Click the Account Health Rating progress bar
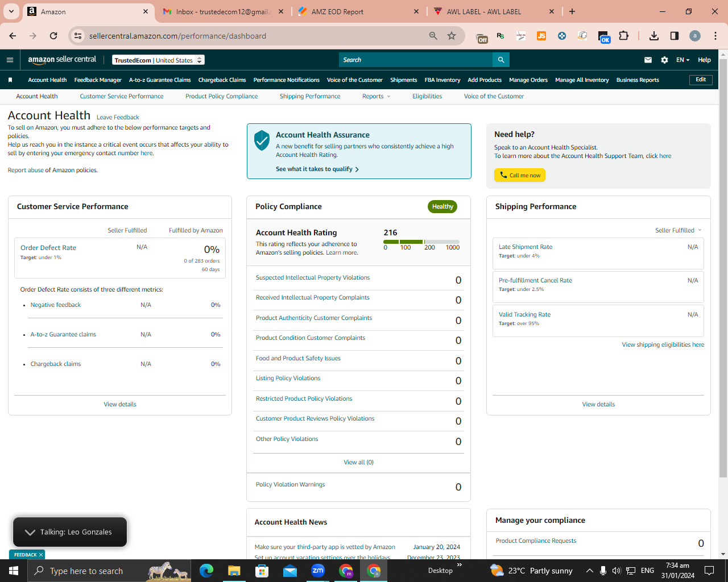The width and height of the screenshot is (728, 582). (x=421, y=242)
